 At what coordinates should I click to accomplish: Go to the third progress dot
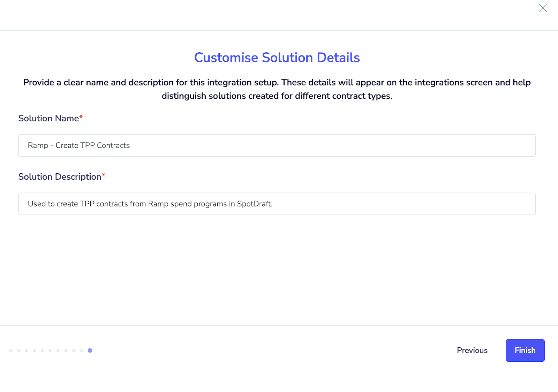click(x=27, y=350)
